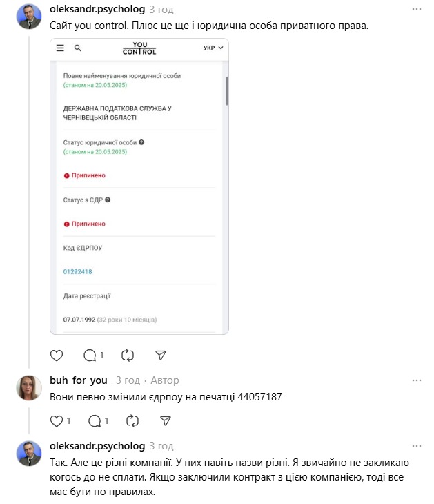Open oleksandr.psycholog profile from the top username
The image size is (434, 504).
pyautogui.click(x=97, y=10)
